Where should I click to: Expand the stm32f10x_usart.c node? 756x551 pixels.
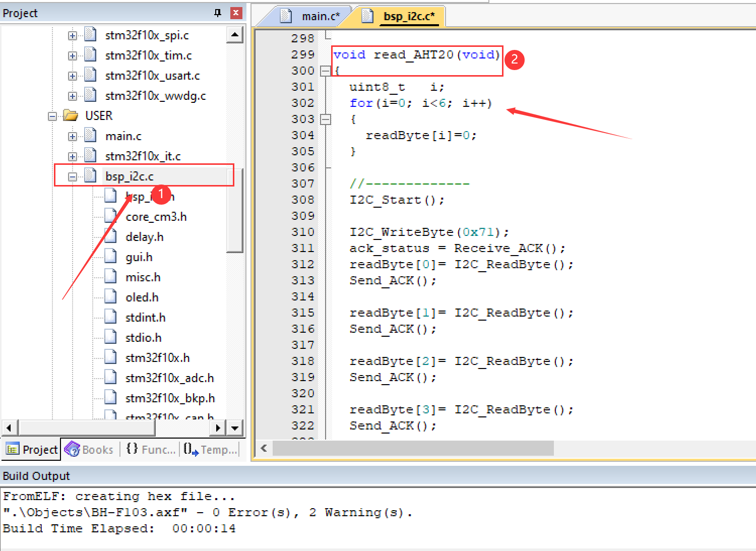pyautogui.click(x=73, y=76)
